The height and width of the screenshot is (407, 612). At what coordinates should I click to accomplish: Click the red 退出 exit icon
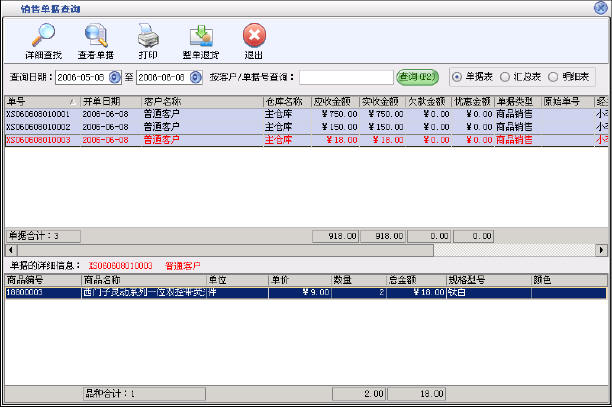coord(254,39)
